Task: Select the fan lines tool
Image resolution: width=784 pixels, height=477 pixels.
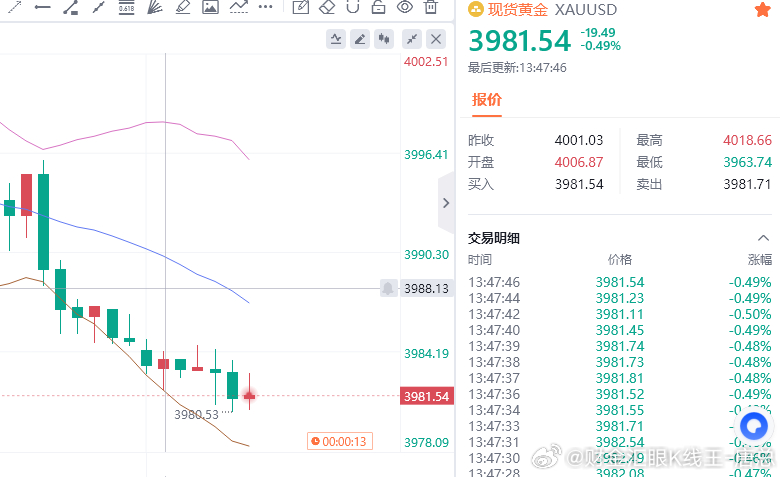Action: [154, 6]
